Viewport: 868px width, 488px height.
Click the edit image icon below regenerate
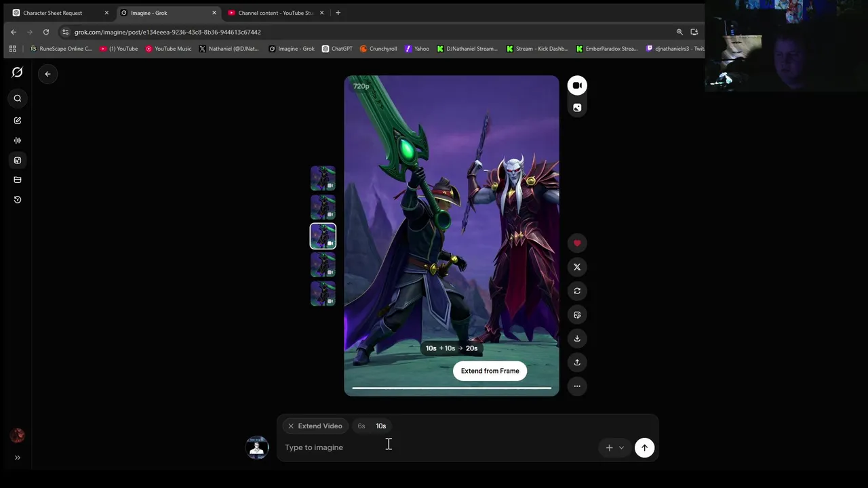pos(577,314)
